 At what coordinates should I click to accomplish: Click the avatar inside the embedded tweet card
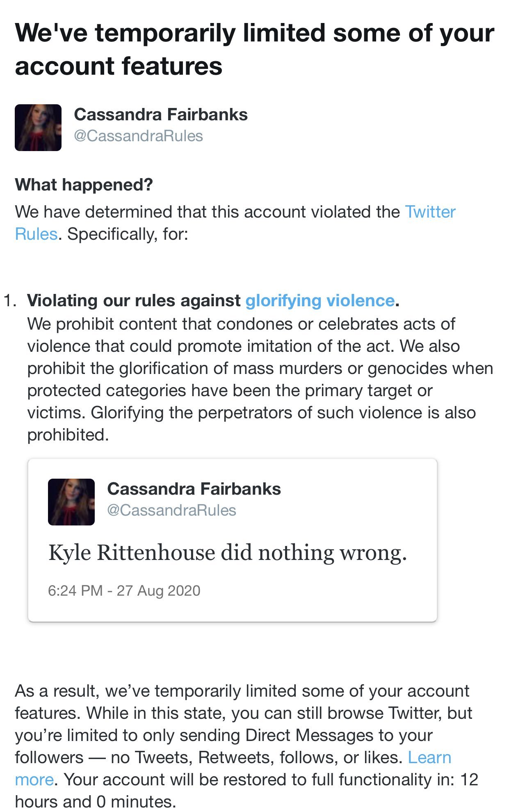point(71,502)
